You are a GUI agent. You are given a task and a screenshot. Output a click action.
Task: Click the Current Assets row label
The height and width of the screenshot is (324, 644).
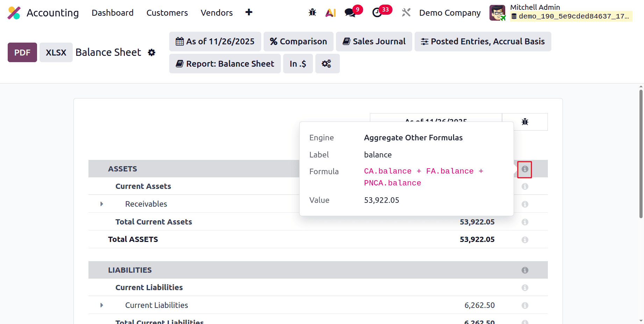143,186
